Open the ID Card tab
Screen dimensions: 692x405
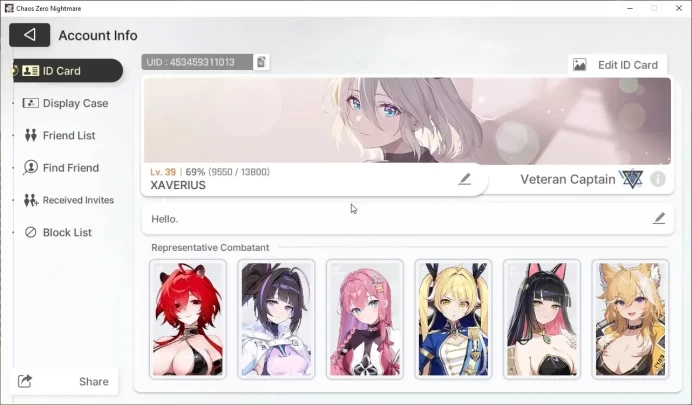(68, 71)
